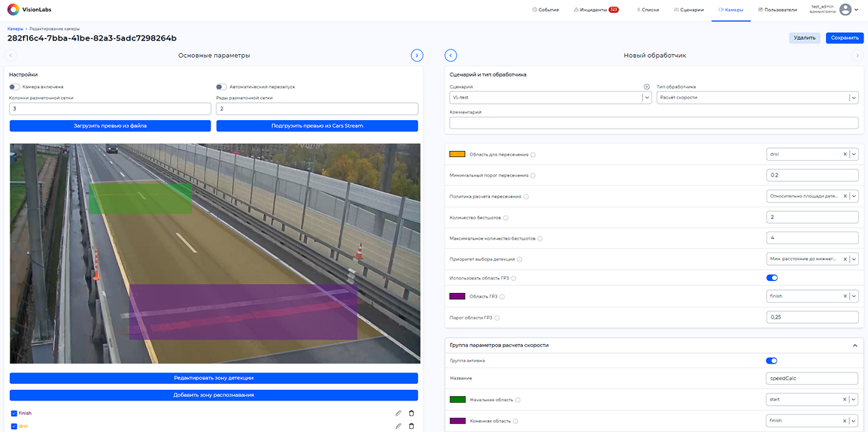The width and height of the screenshot is (868, 432).
Task: Open the user account avatar icon
Action: pos(845,10)
